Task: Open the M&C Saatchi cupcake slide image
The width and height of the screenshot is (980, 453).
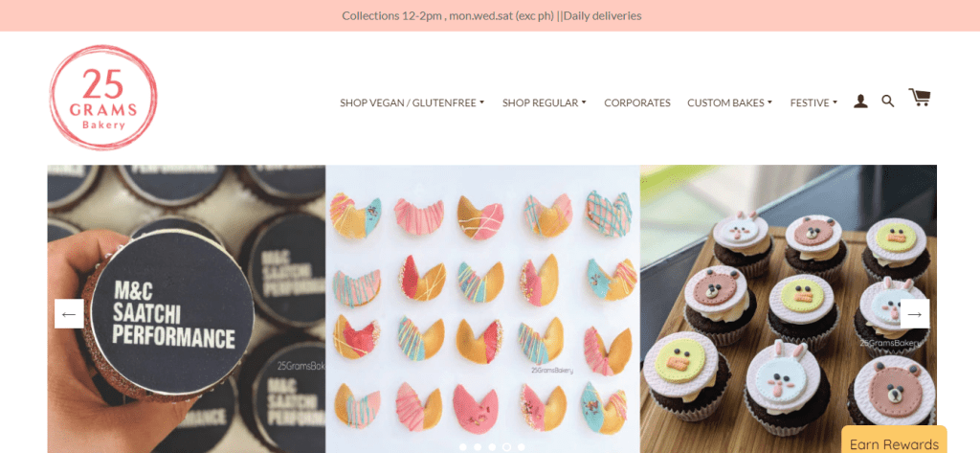Action: tap(187, 308)
